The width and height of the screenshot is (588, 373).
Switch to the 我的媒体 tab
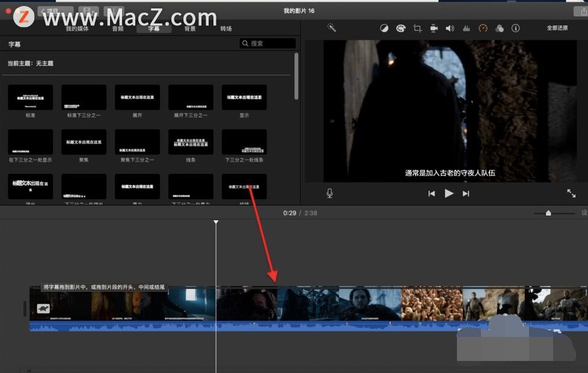click(x=77, y=28)
